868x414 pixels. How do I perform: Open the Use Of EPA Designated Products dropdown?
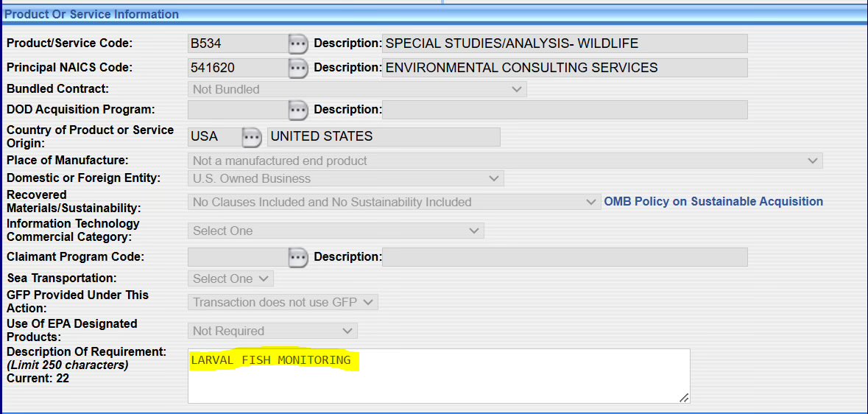(272, 331)
